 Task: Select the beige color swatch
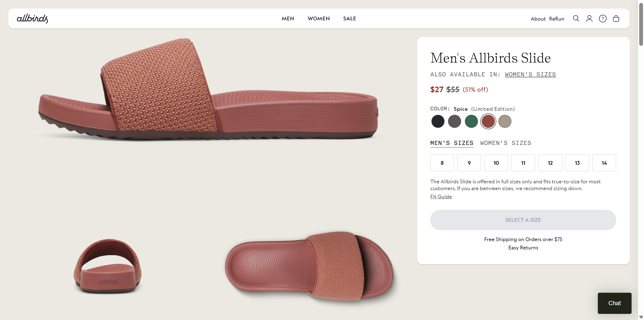click(505, 121)
